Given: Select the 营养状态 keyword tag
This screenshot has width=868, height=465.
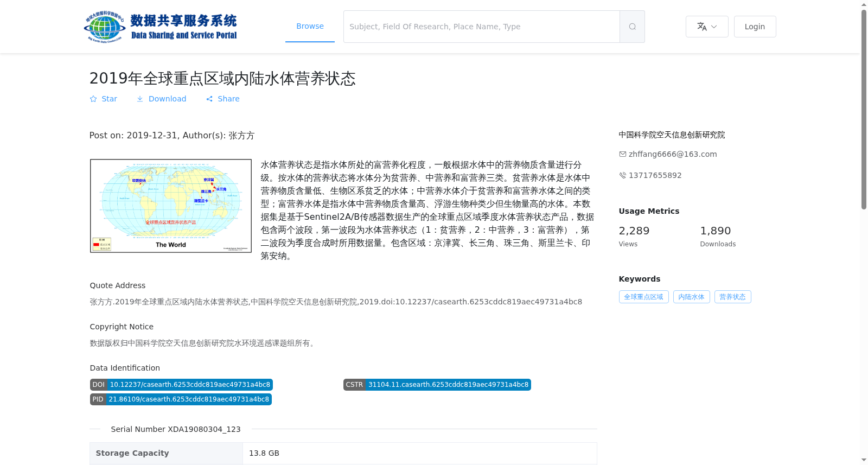Looking at the screenshot, I should [732, 297].
